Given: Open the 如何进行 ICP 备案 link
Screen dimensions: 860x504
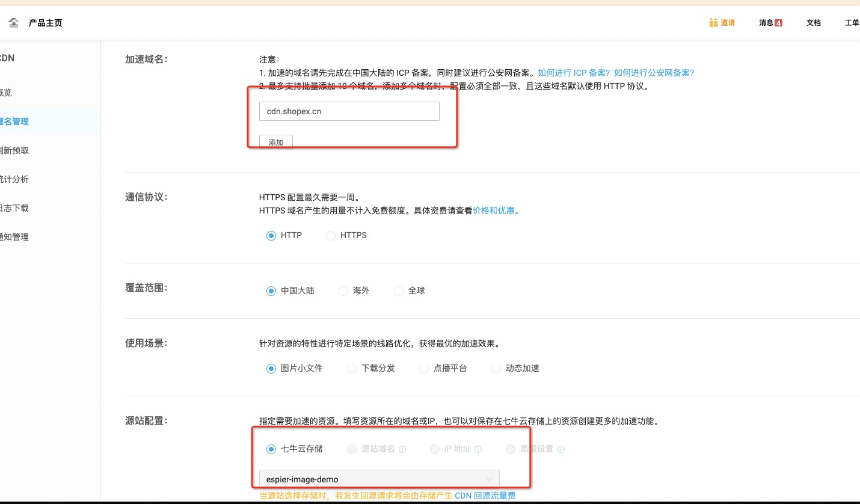Looking at the screenshot, I should click(x=574, y=73).
